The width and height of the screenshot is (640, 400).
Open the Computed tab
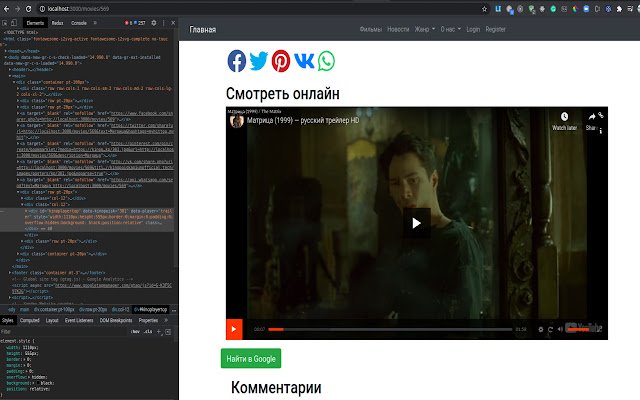point(30,320)
